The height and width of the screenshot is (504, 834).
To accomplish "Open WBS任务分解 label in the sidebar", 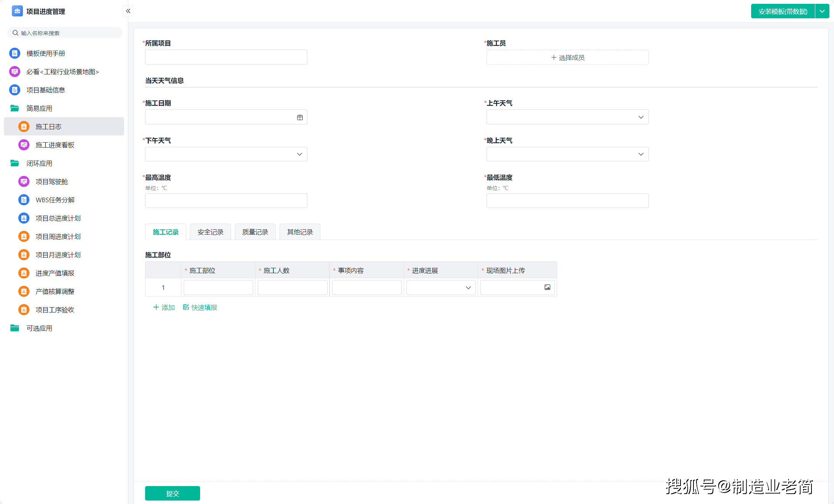I will pos(55,200).
